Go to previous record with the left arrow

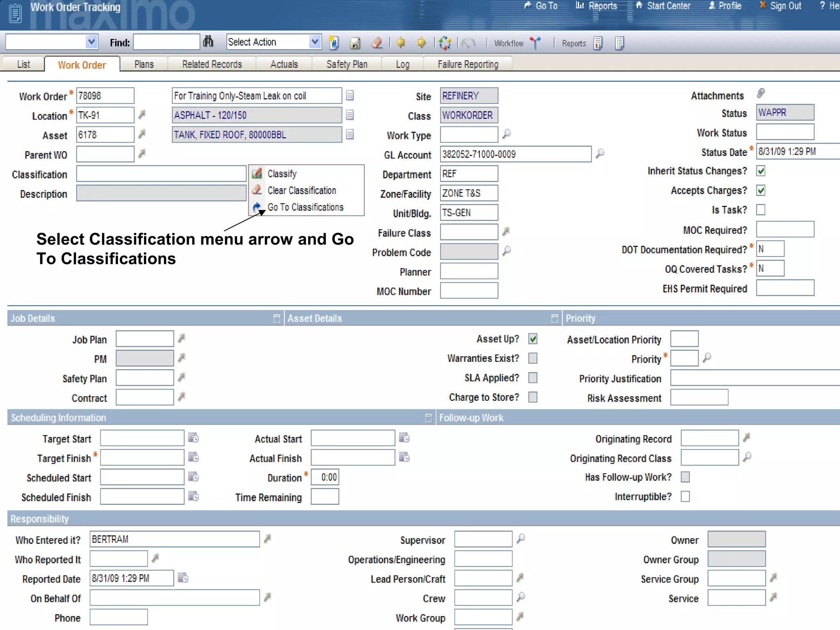point(401,42)
